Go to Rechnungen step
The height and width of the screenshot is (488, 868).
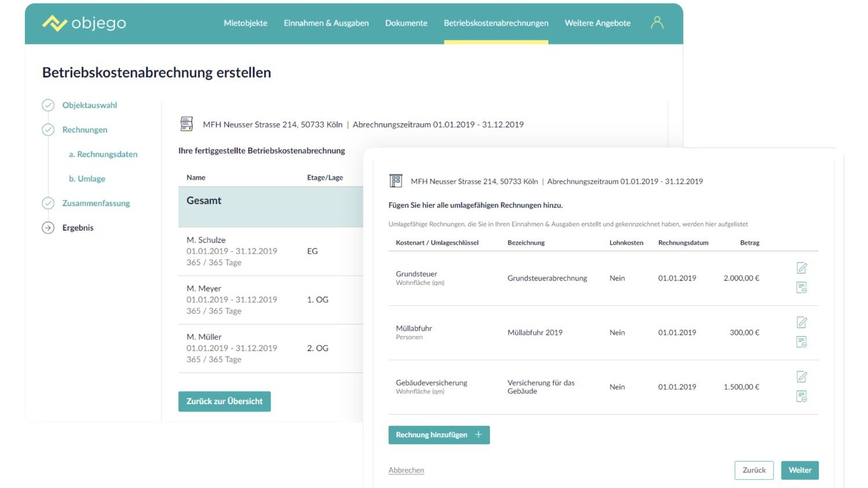click(x=85, y=130)
